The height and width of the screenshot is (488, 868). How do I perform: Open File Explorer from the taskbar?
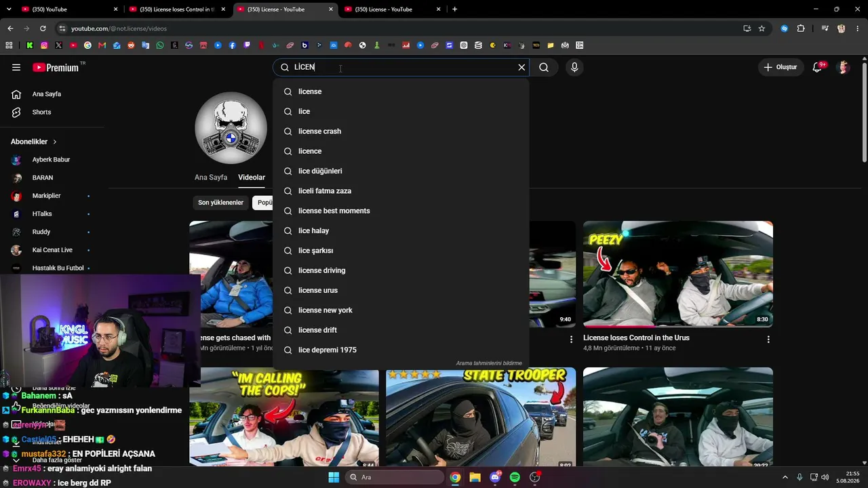475,477
